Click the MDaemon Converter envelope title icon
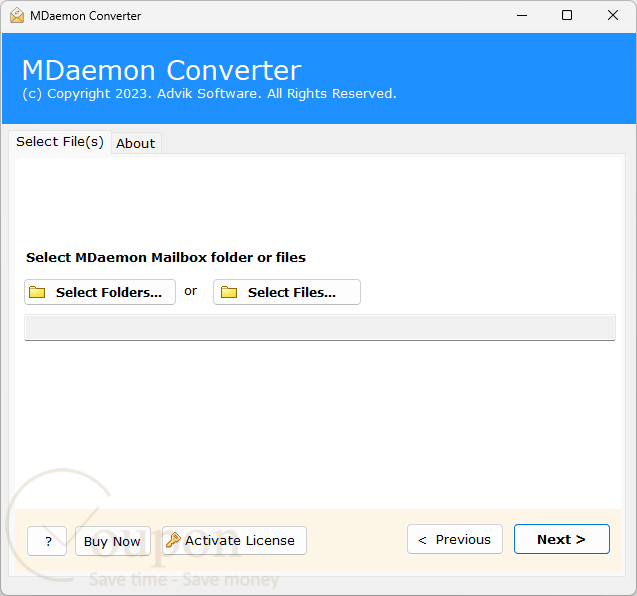The image size is (637, 596). pyautogui.click(x=17, y=15)
